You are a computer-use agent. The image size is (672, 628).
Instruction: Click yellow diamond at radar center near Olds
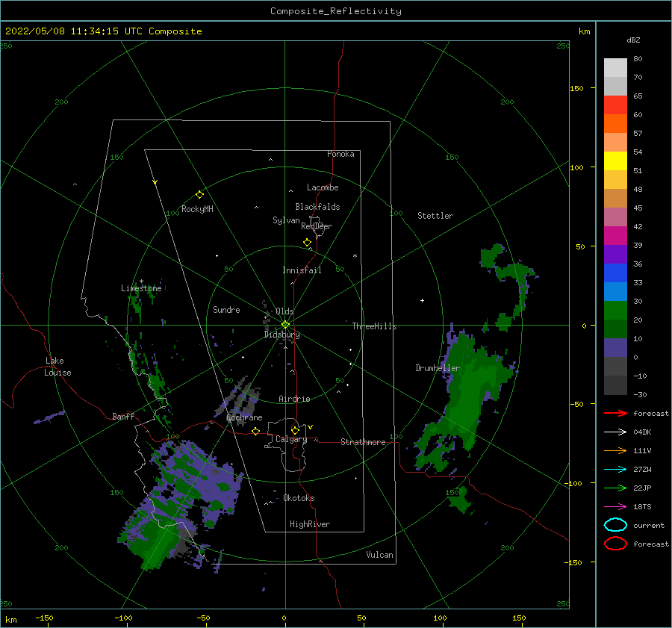pos(285,325)
